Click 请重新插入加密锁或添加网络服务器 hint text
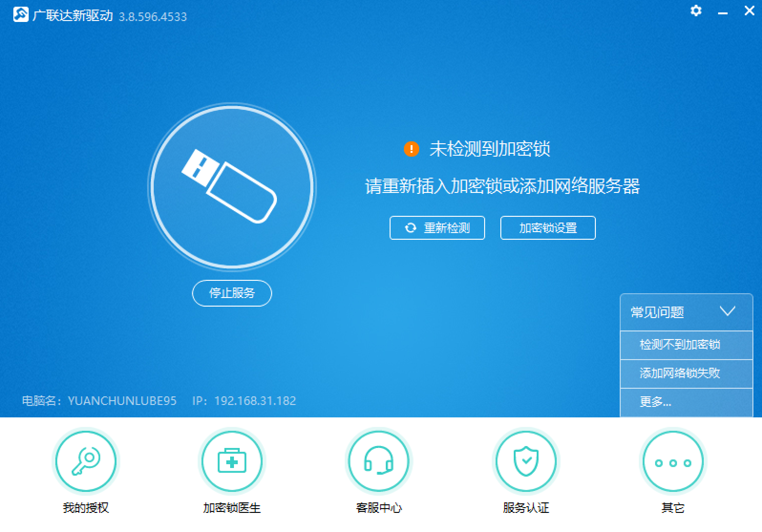 click(502, 186)
